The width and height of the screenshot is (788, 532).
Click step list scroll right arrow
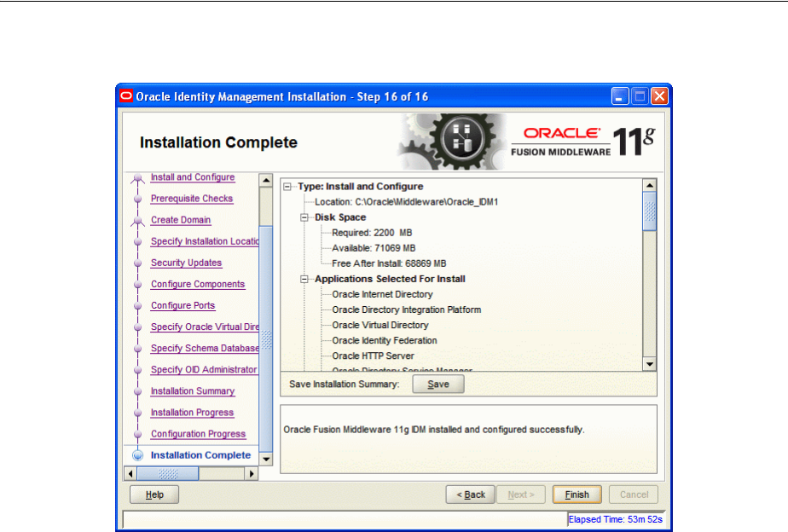tap(252, 474)
